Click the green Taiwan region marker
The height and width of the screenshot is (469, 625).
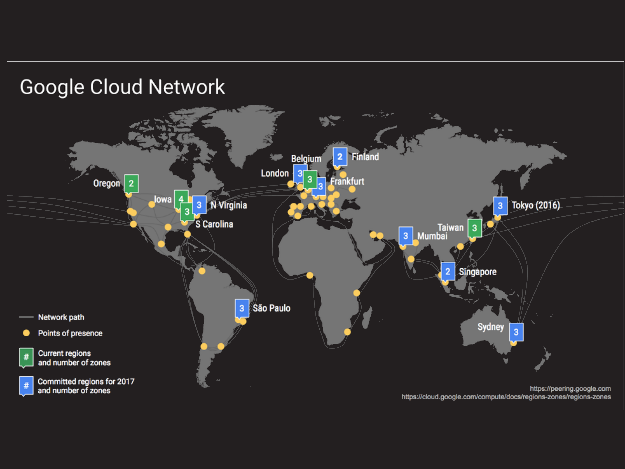click(474, 229)
